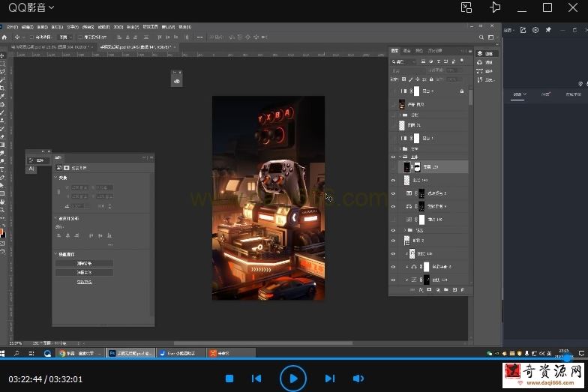Click delete layer trash icon
This screenshot has height=392, width=588.
pos(463,289)
